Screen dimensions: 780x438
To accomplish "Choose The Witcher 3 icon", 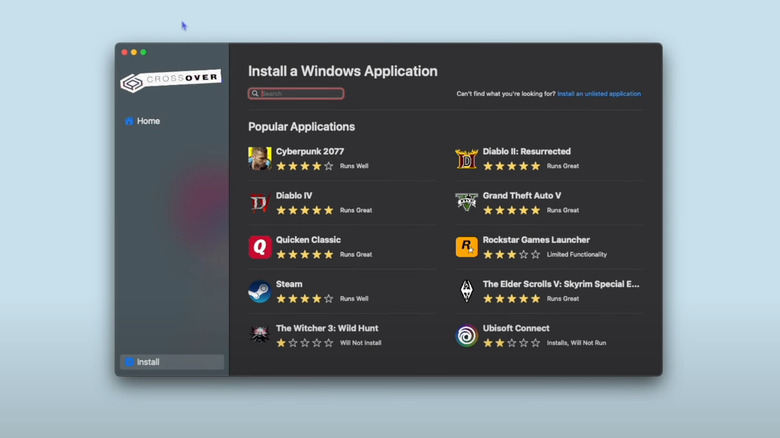I will [x=260, y=335].
